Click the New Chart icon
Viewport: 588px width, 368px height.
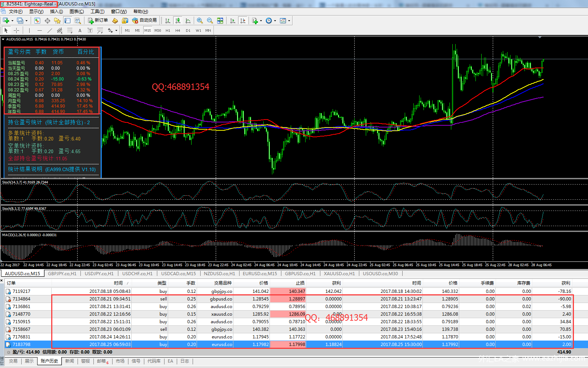6,21
